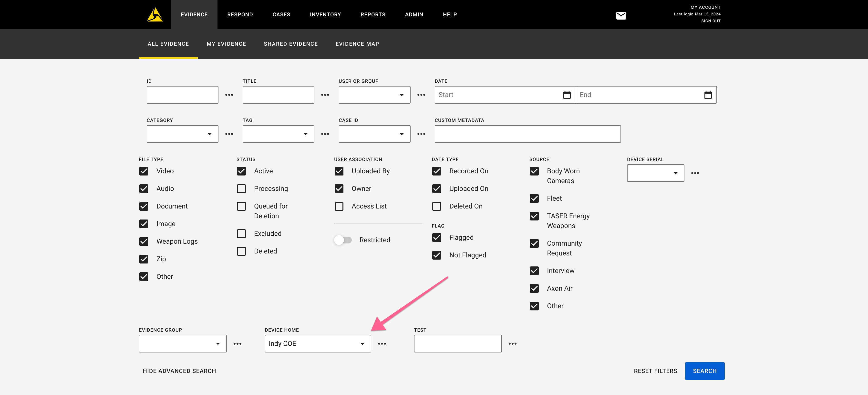Click the blue SEARCH button
Screen dimensions: 868x395
[704, 371]
